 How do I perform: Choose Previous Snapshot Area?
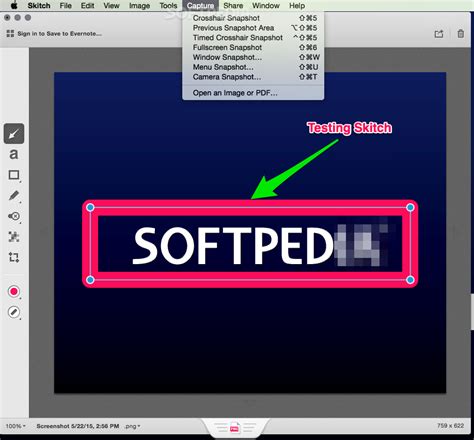(x=253, y=28)
